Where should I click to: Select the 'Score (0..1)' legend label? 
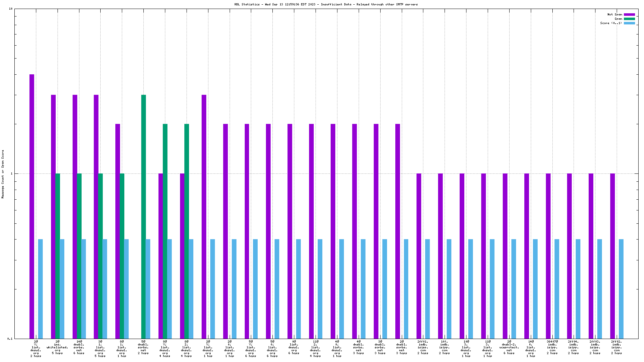click(x=611, y=23)
